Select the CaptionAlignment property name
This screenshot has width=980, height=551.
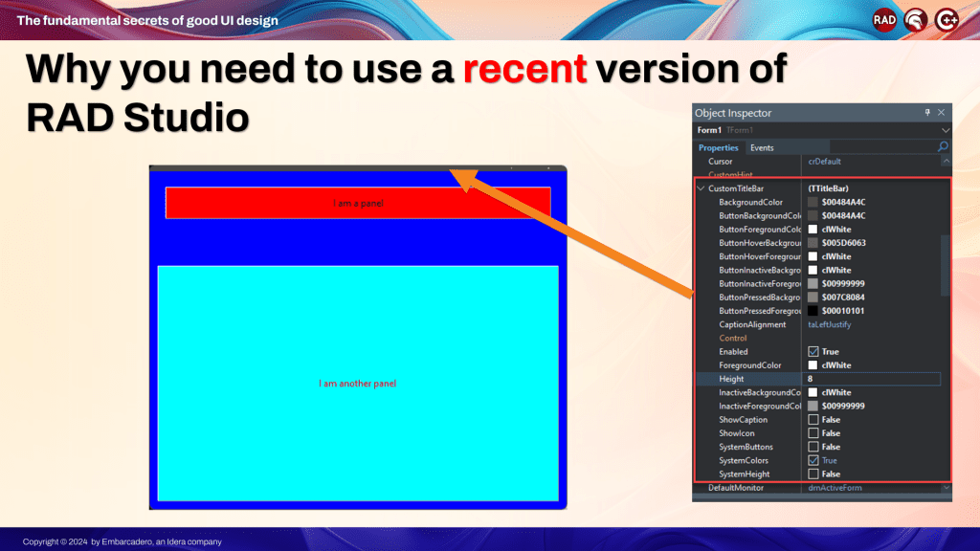tap(752, 324)
